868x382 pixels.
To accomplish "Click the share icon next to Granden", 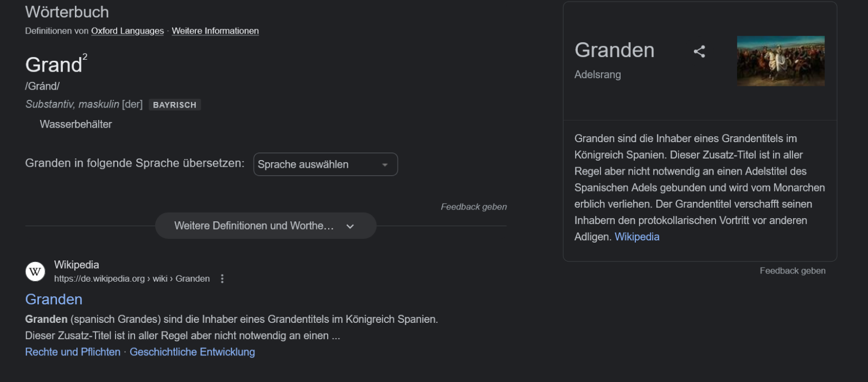I will 699,52.
